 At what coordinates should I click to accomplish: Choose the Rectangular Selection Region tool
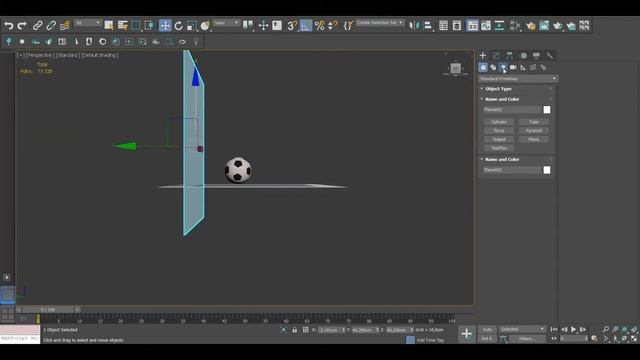136,26
